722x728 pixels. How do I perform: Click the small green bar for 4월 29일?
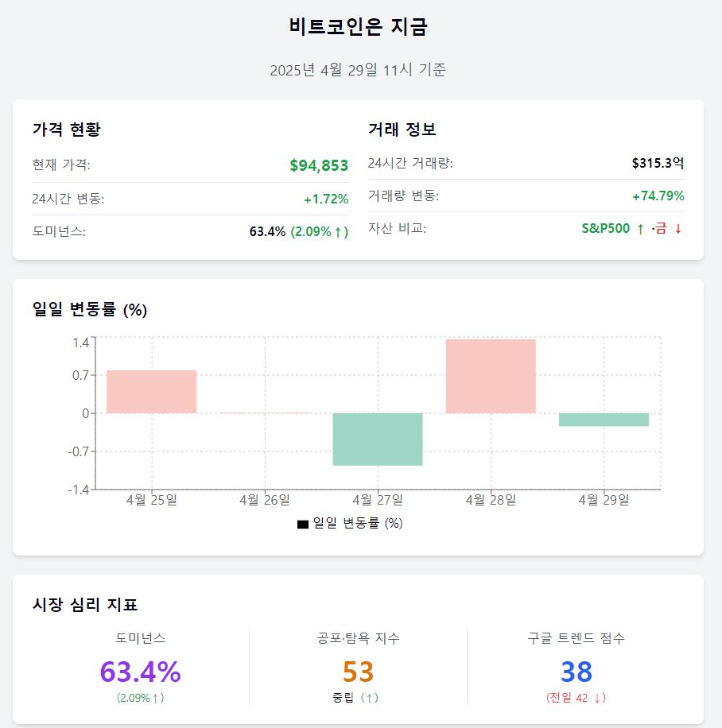point(604,420)
